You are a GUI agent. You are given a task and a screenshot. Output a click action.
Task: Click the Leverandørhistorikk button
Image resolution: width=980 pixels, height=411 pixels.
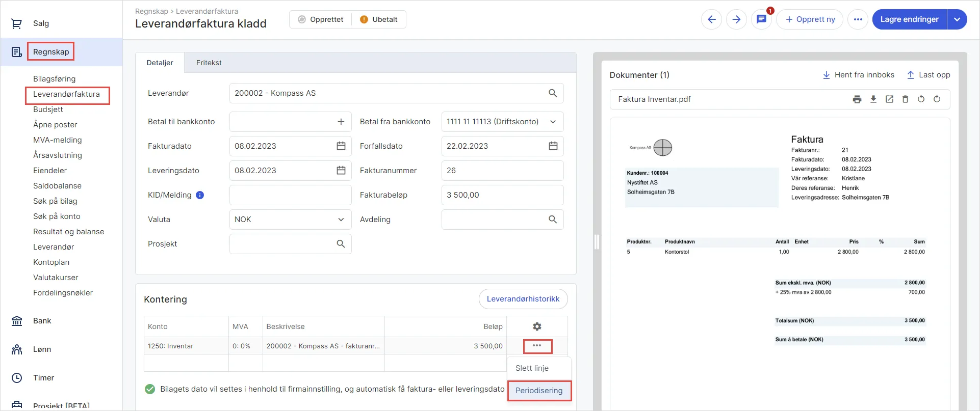click(523, 299)
